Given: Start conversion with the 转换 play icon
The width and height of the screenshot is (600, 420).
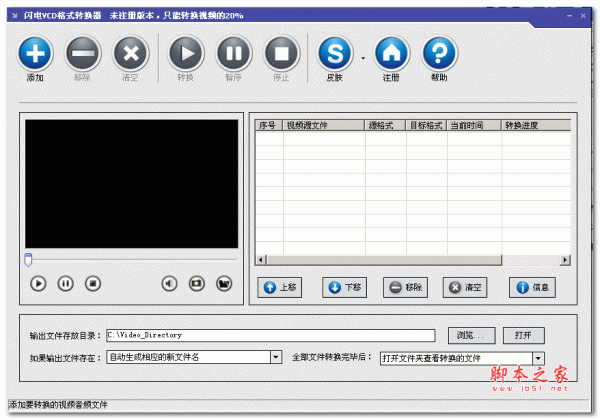Looking at the screenshot, I should tap(186, 53).
